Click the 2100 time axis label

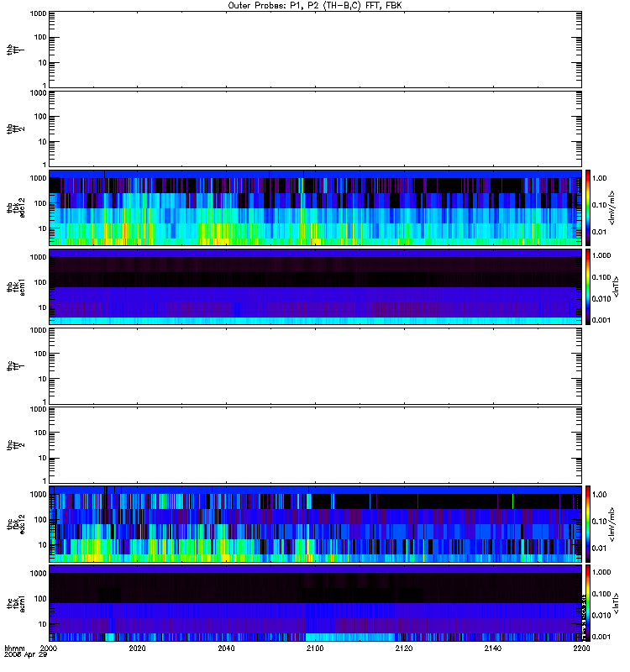click(x=315, y=648)
